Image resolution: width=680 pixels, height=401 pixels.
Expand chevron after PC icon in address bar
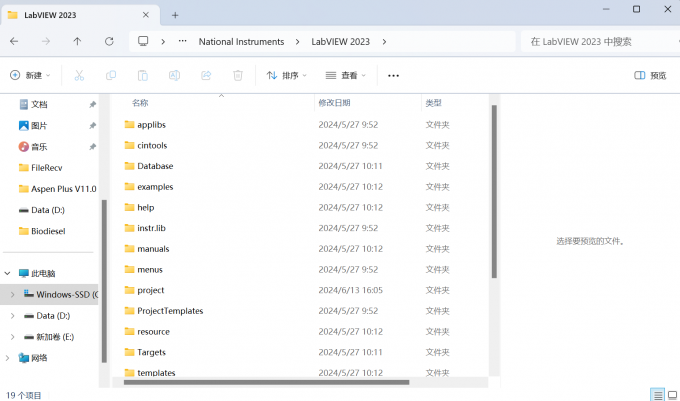[163, 42]
